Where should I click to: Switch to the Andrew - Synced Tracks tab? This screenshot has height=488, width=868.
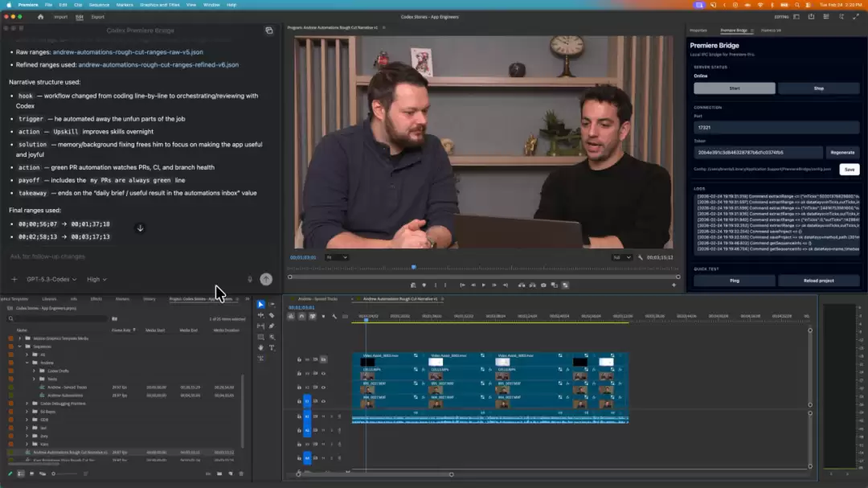317,298
